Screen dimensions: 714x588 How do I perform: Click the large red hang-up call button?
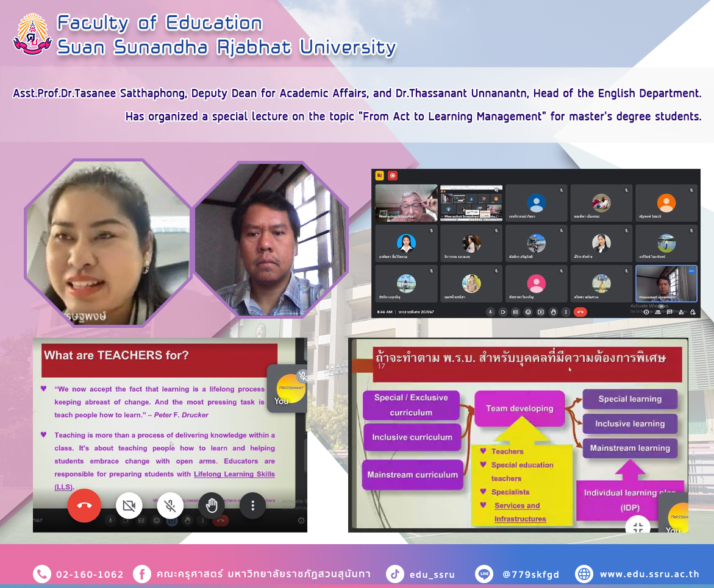point(84,505)
